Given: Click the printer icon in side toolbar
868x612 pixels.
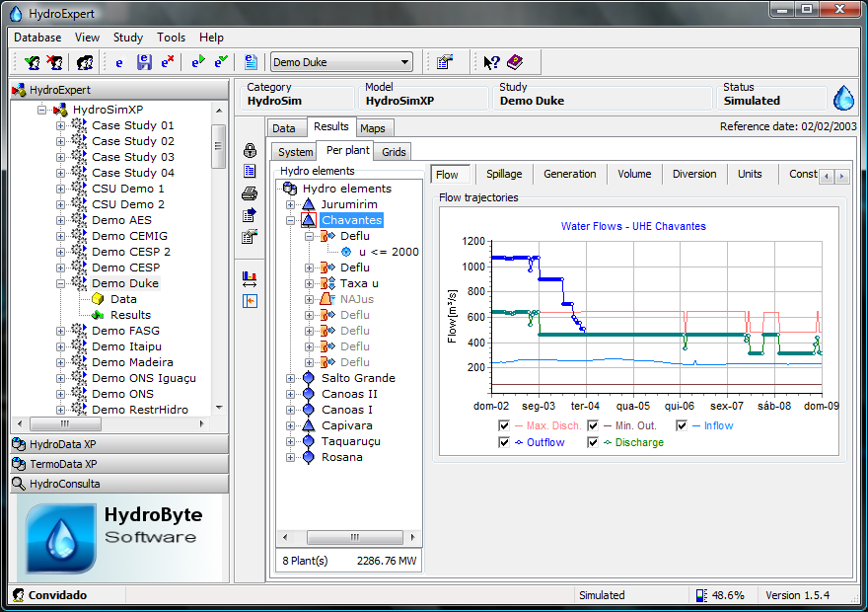Looking at the screenshot, I should click(250, 193).
